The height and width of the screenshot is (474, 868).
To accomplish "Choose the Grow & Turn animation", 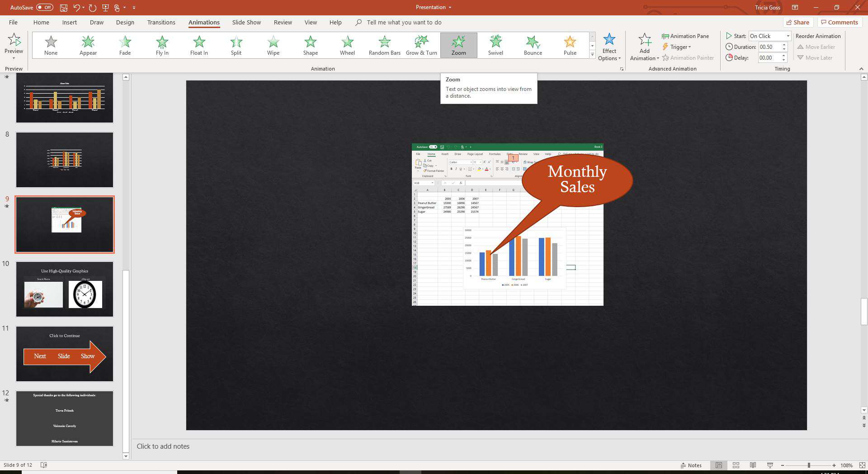I will pos(421,45).
